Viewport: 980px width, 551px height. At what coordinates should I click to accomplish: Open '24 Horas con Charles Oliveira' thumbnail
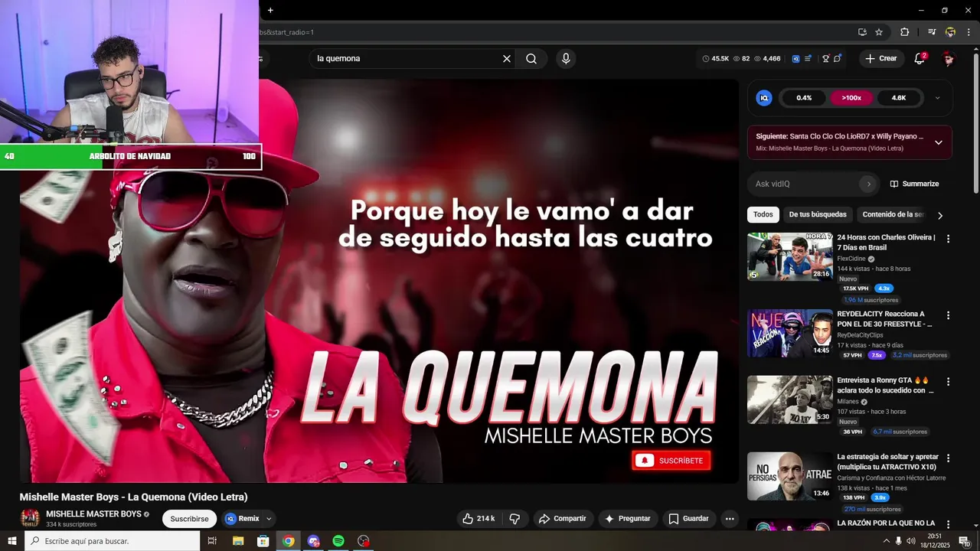click(x=789, y=256)
